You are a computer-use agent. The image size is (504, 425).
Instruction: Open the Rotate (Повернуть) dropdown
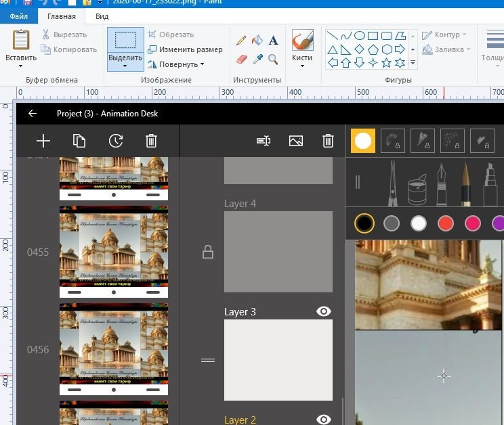202,64
